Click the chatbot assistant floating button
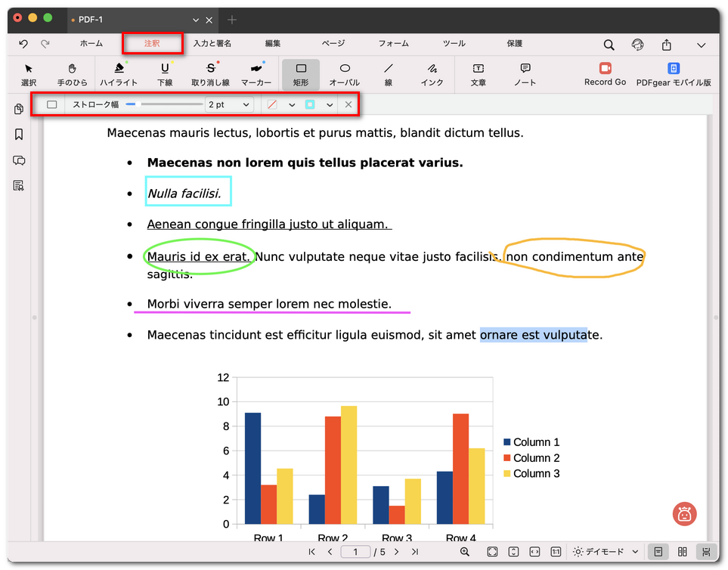728x570 pixels. pos(684,514)
